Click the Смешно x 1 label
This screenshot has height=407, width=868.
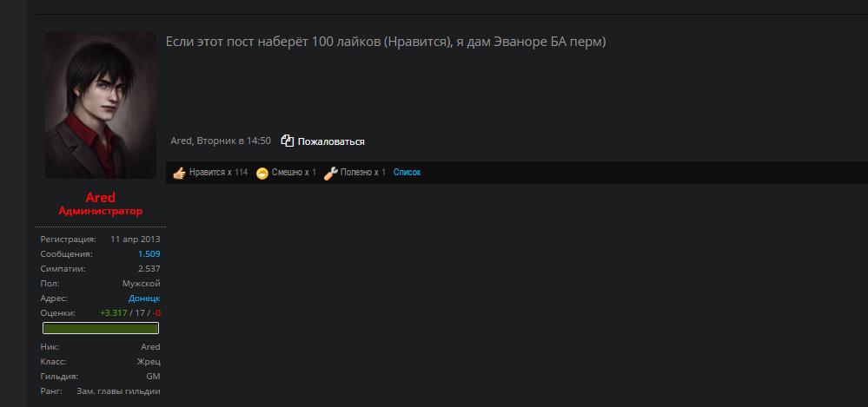(294, 173)
